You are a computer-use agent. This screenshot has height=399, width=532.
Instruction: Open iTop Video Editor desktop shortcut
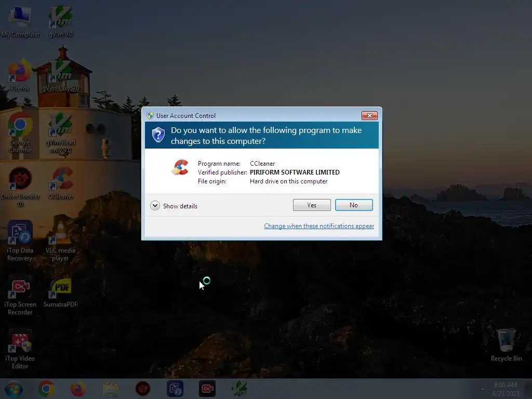(x=20, y=350)
